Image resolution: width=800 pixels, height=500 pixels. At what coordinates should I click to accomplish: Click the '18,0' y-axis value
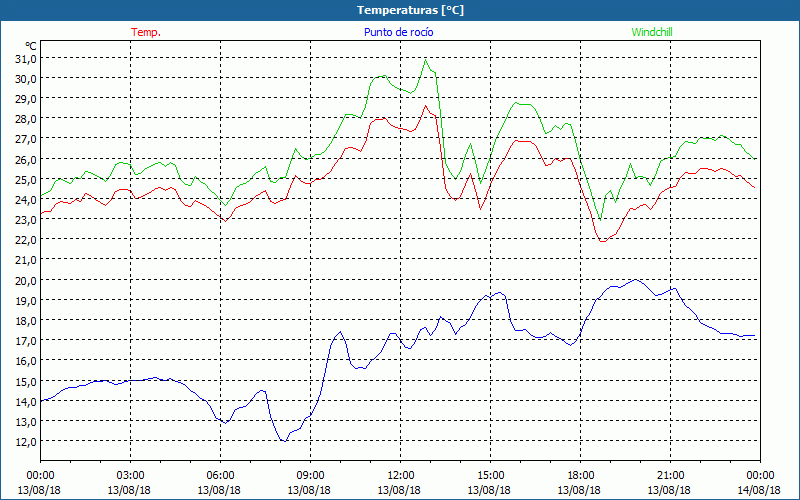coord(26,320)
